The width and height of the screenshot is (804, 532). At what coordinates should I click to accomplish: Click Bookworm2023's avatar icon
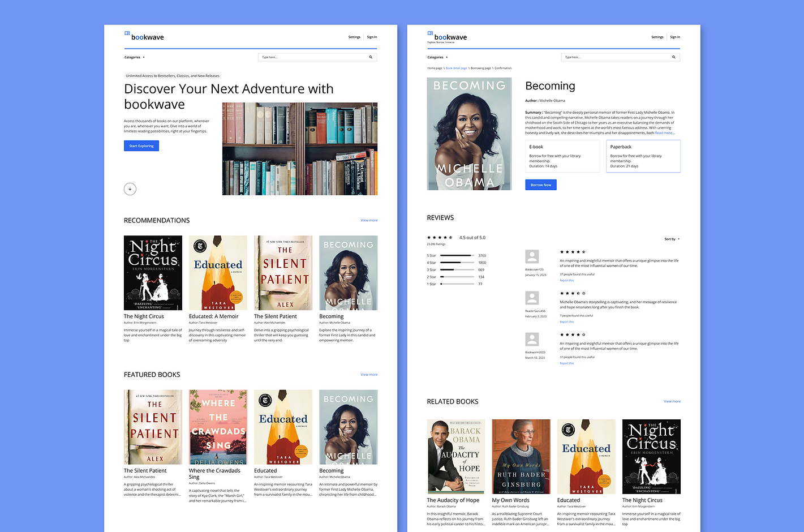(532, 339)
